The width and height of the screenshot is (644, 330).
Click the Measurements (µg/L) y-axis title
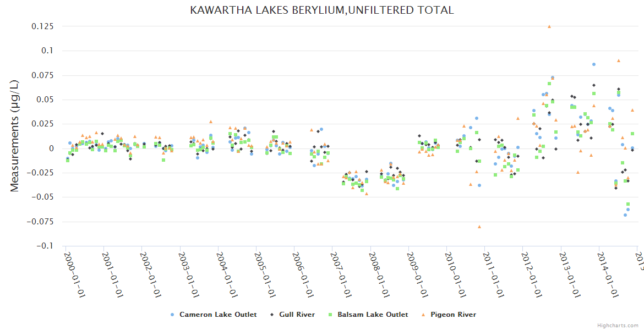click(x=15, y=136)
